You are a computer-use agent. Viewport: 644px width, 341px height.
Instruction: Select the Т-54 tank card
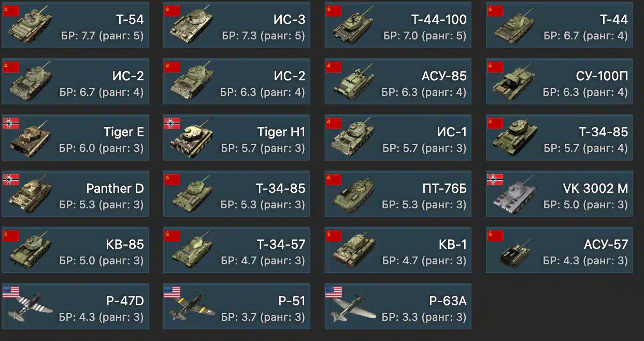tap(75, 25)
